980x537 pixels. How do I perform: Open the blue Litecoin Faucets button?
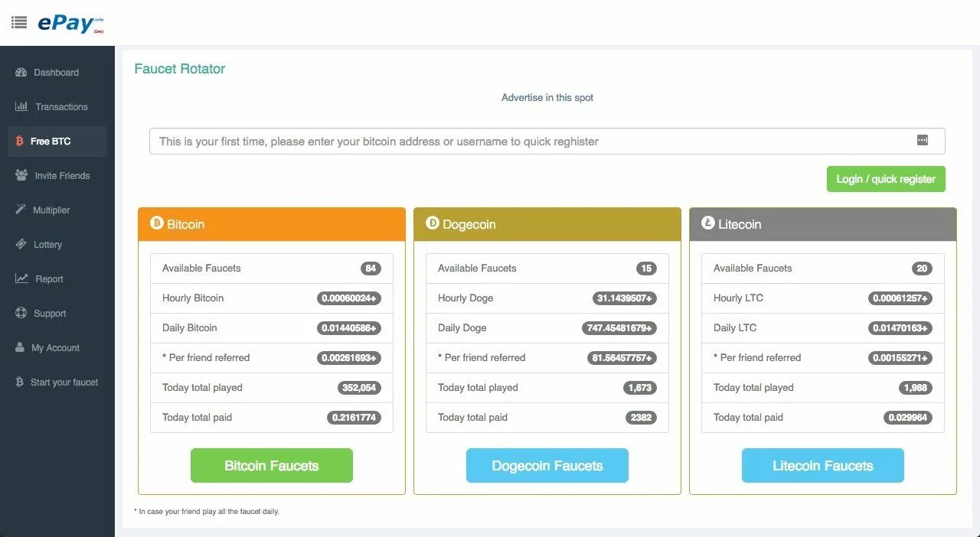[x=823, y=465]
